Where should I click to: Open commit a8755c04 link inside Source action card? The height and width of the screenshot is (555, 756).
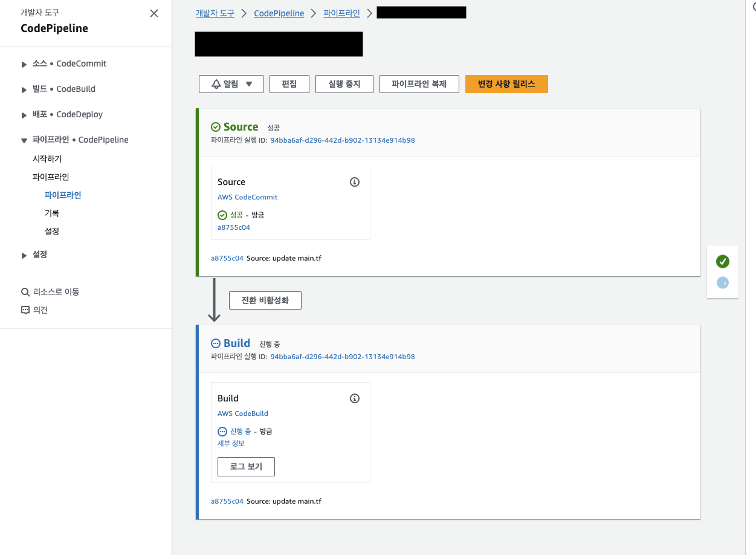coord(234,228)
